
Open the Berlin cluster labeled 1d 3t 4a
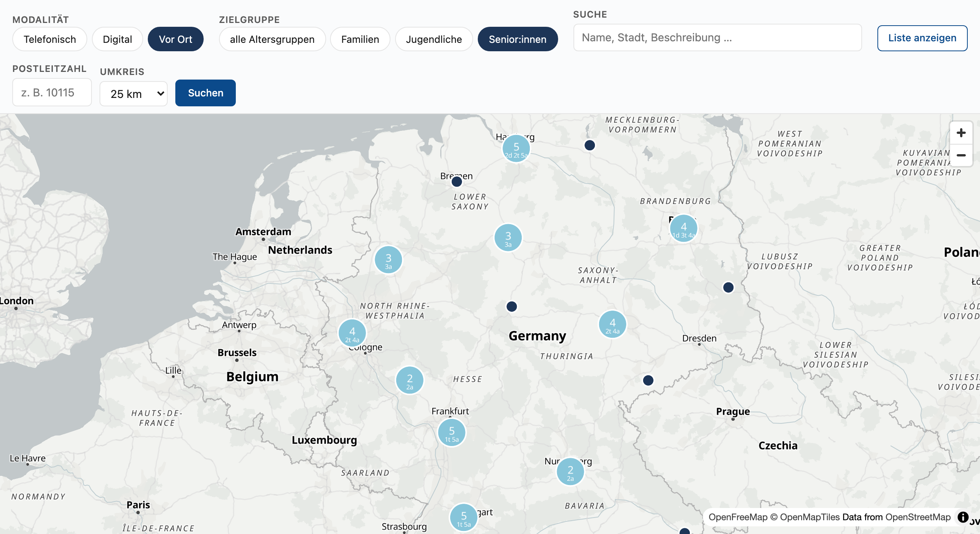pos(684,228)
